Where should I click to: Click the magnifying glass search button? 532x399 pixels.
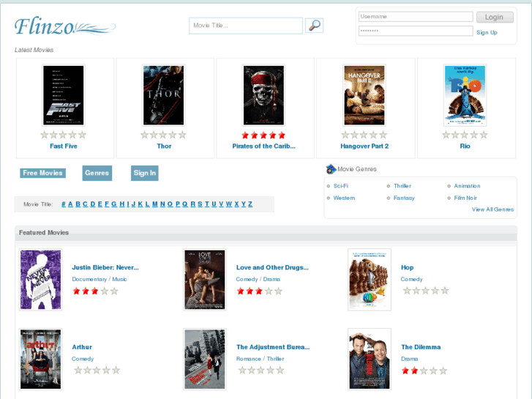314,26
